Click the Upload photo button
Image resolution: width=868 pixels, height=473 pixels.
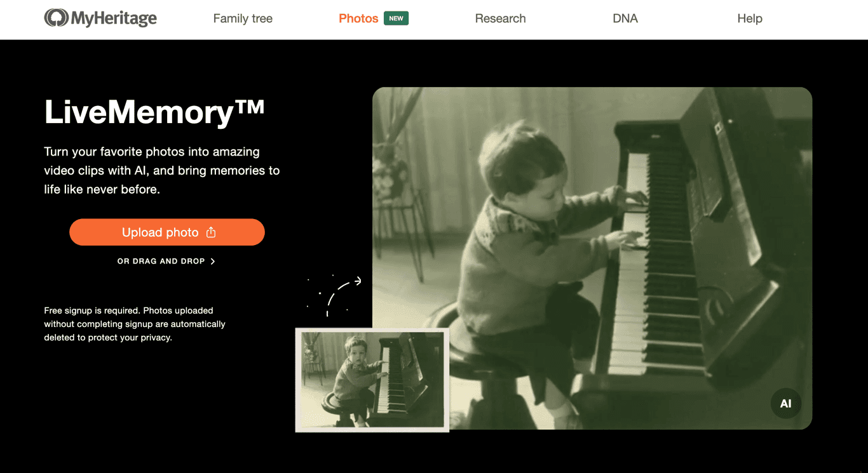point(167,232)
